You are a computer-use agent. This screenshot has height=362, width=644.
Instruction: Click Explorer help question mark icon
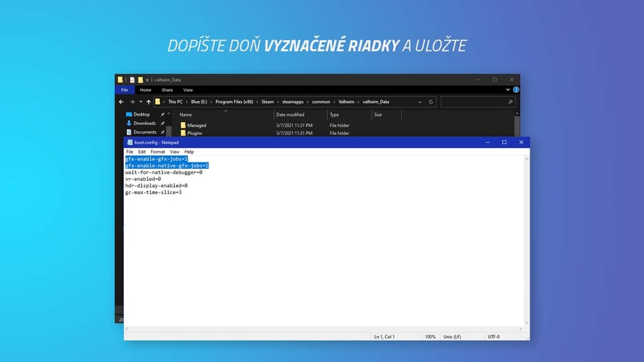pos(516,89)
